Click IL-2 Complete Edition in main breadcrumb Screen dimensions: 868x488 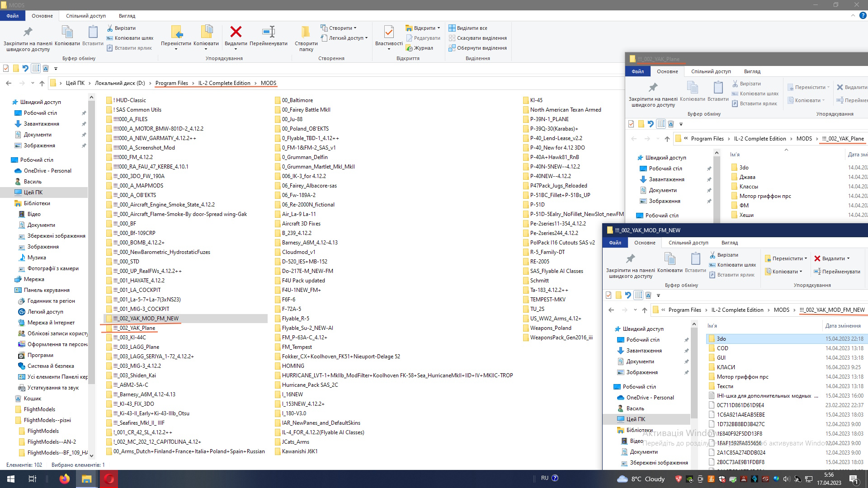224,83
